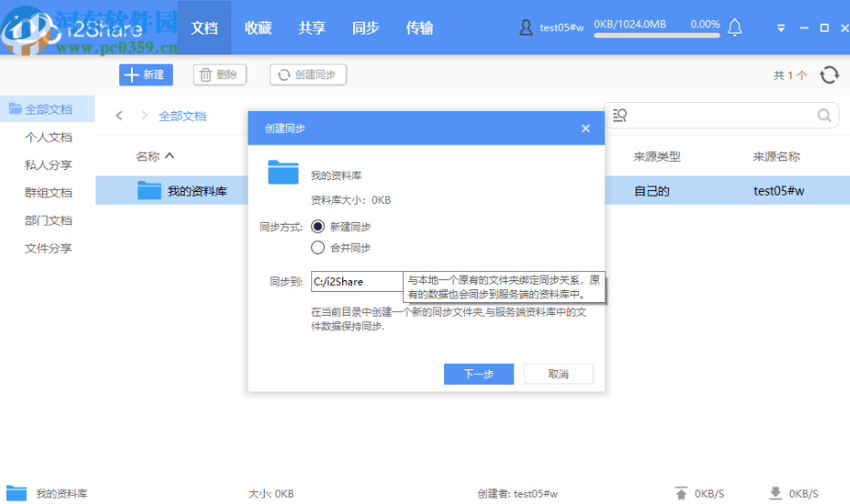Switch to the 文档 tab
This screenshot has height=504, width=850.
205,27
